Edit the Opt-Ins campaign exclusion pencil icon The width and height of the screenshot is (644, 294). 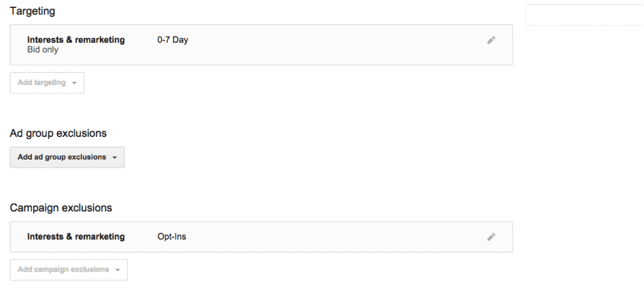[491, 237]
